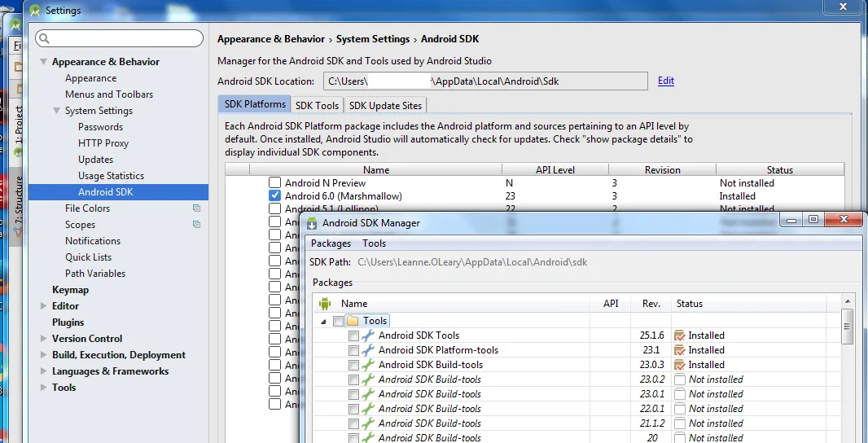Click the scroll-up arrow in the Packages list
The height and width of the screenshot is (443, 868).
point(847,300)
